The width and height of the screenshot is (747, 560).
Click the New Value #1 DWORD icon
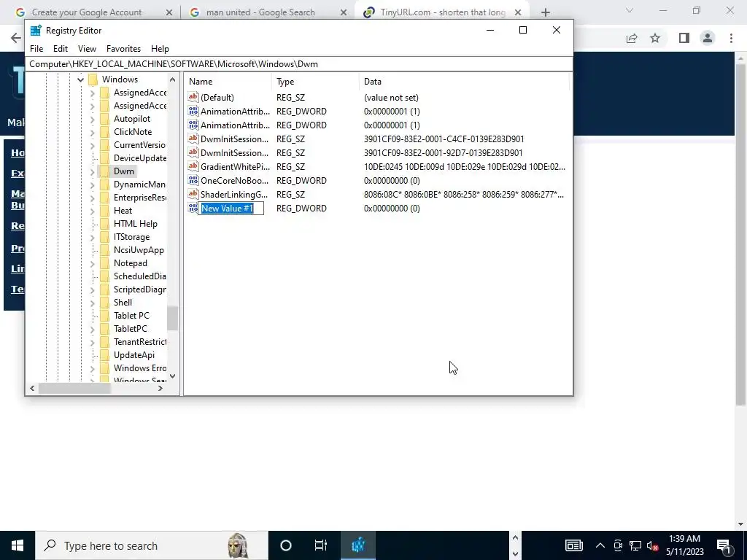pos(193,208)
